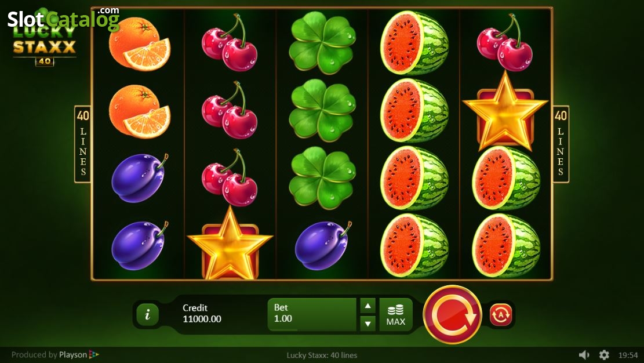The image size is (644, 363).
Task: Spin the reels with the red button
Action: tap(452, 315)
